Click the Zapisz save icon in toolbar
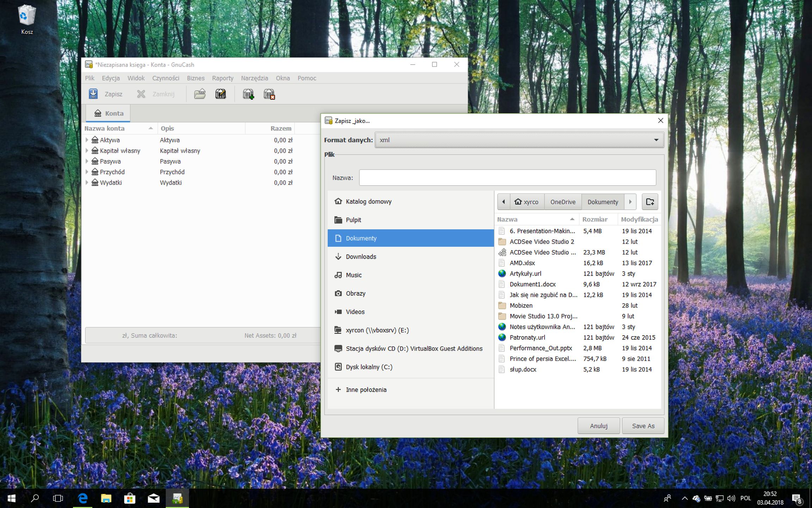 tap(93, 94)
